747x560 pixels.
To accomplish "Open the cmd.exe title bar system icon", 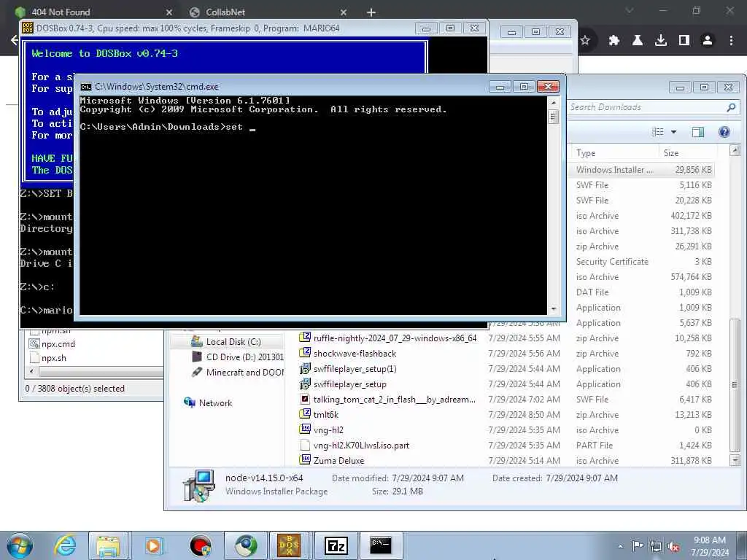I will click(x=86, y=87).
